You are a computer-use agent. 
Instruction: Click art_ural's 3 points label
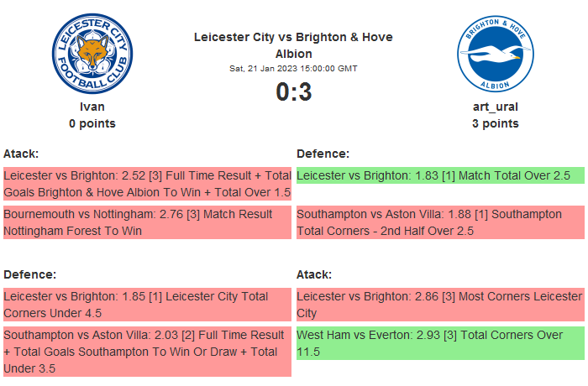pos(495,123)
